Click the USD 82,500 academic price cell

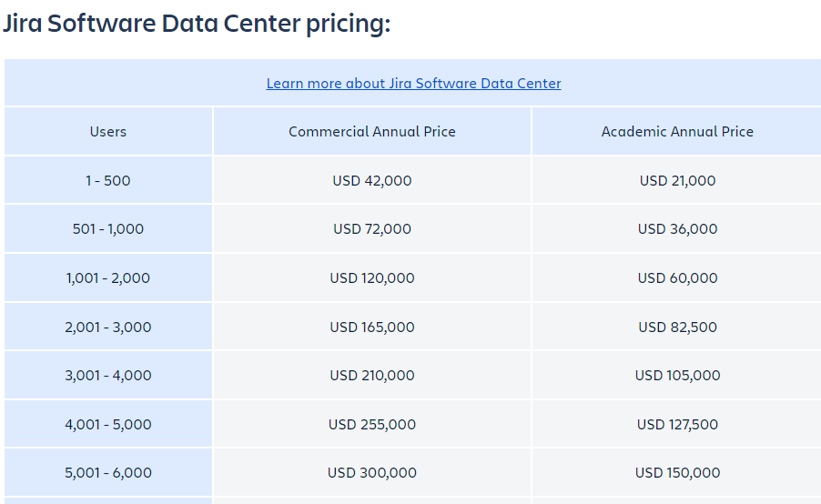677,328
